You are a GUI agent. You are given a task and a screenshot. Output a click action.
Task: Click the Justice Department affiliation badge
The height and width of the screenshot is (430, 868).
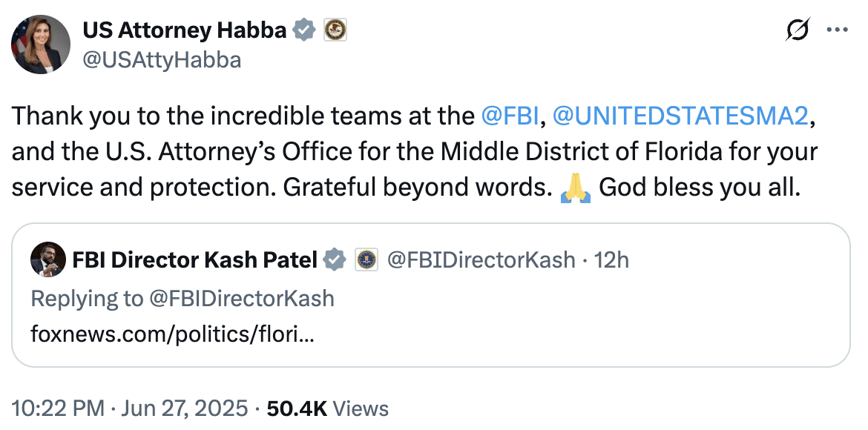(x=335, y=30)
